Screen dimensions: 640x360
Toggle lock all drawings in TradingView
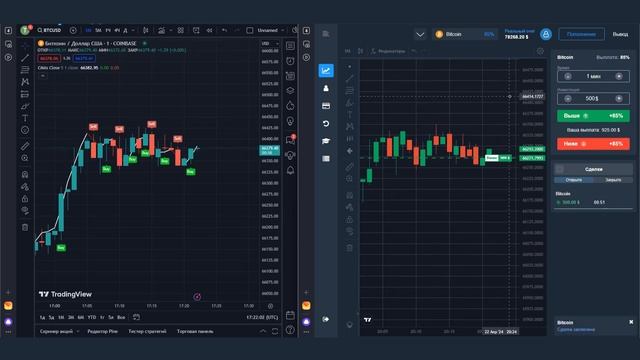(x=25, y=199)
